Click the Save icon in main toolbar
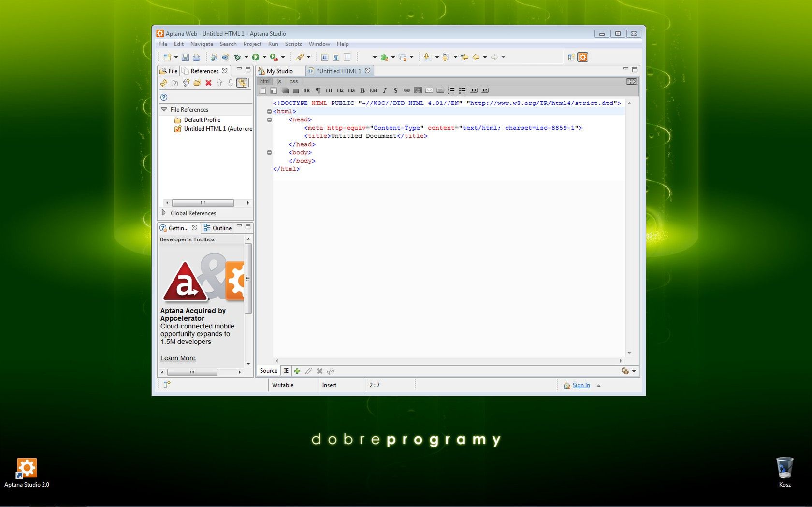This screenshot has width=812, height=507. click(x=185, y=57)
